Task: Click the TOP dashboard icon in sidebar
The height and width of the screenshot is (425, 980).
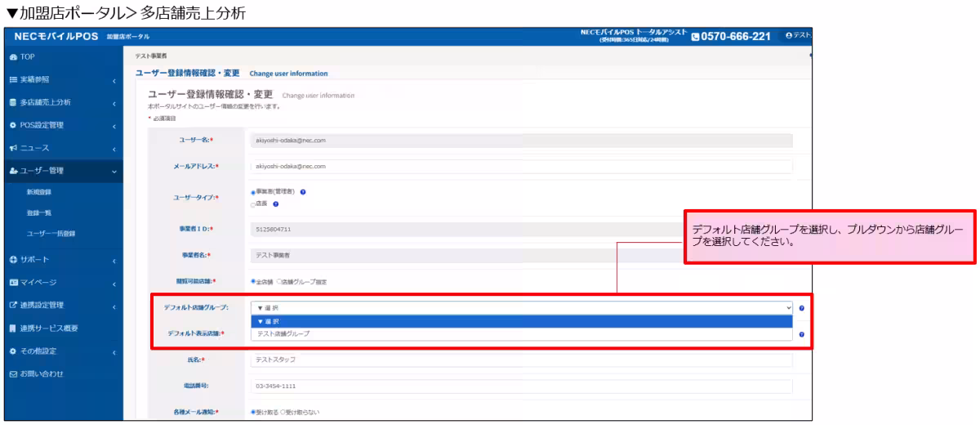Action: (x=13, y=57)
